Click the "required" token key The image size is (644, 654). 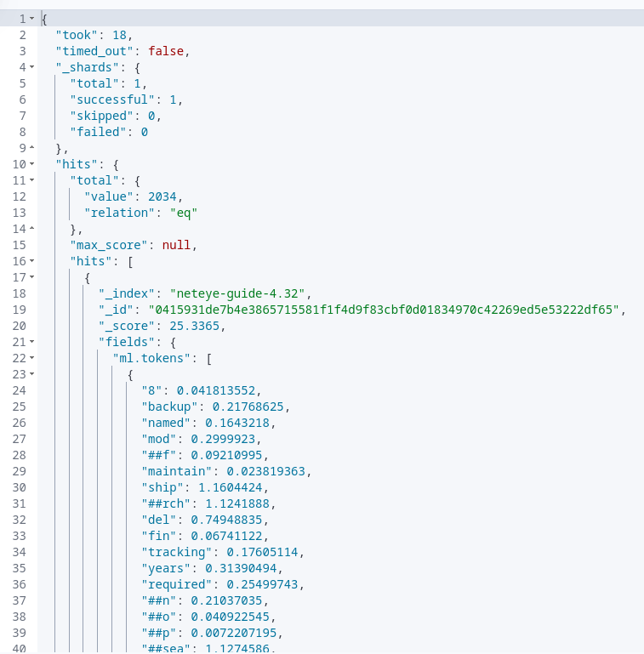coord(176,585)
